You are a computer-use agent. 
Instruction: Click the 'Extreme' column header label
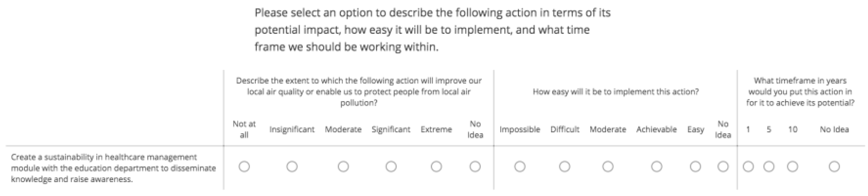[436, 129]
